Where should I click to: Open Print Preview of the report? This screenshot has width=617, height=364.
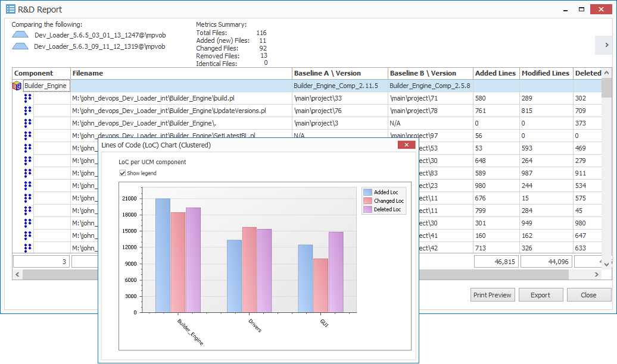point(493,294)
